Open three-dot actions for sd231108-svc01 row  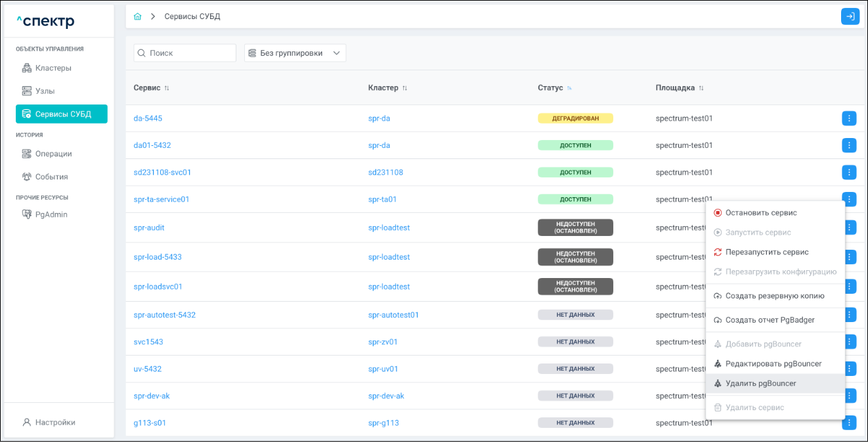click(x=849, y=172)
